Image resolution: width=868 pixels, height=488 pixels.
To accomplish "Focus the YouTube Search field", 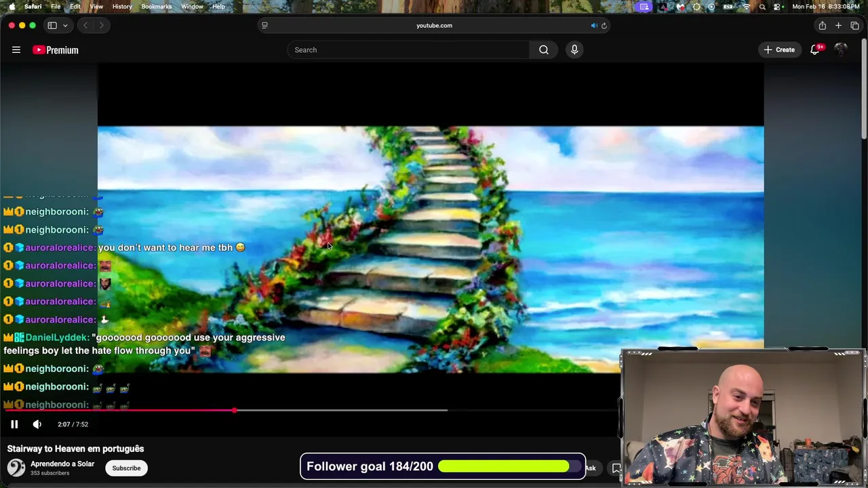I will 409,49.
